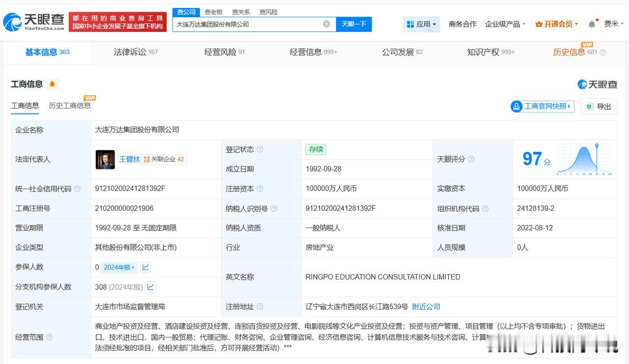
Task: Click the 工商注册号 value 210200000021906
Action: tap(124, 208)
